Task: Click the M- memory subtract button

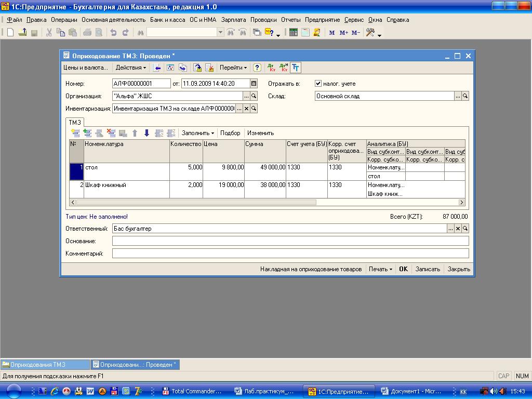Action: pyautogui.click(x=355, y=33)
